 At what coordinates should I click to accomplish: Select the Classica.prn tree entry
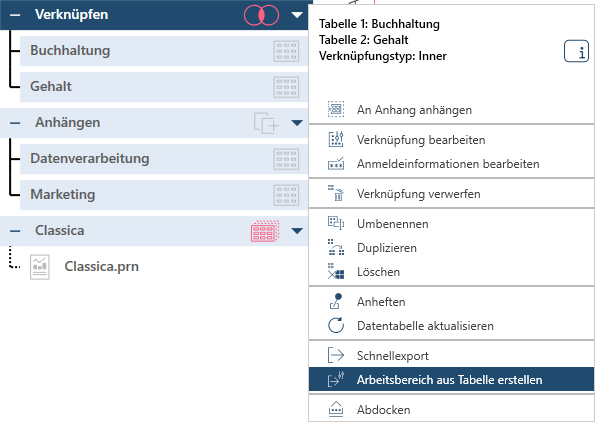(101, 266)
